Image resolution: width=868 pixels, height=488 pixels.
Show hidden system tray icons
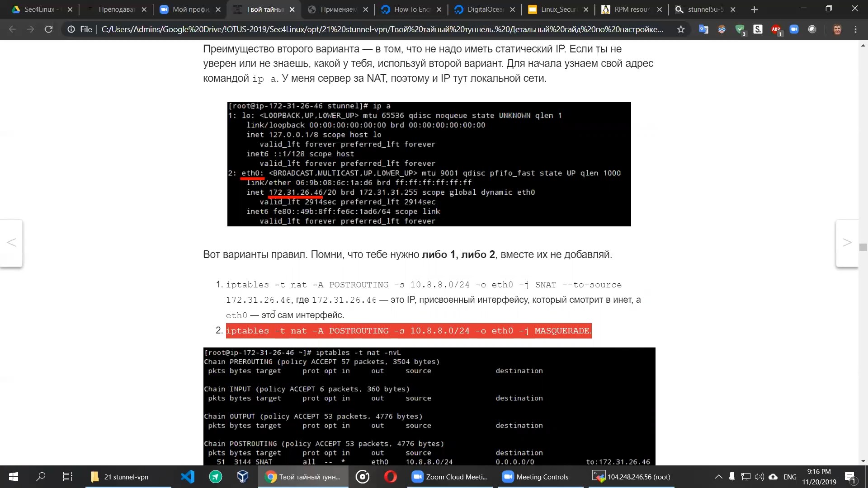coord(718,477)
